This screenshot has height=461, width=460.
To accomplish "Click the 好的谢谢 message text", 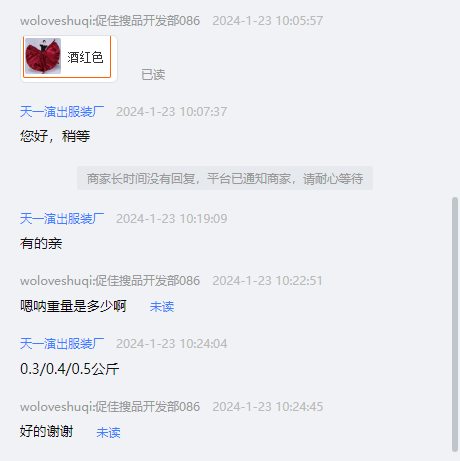I will 46,431.
